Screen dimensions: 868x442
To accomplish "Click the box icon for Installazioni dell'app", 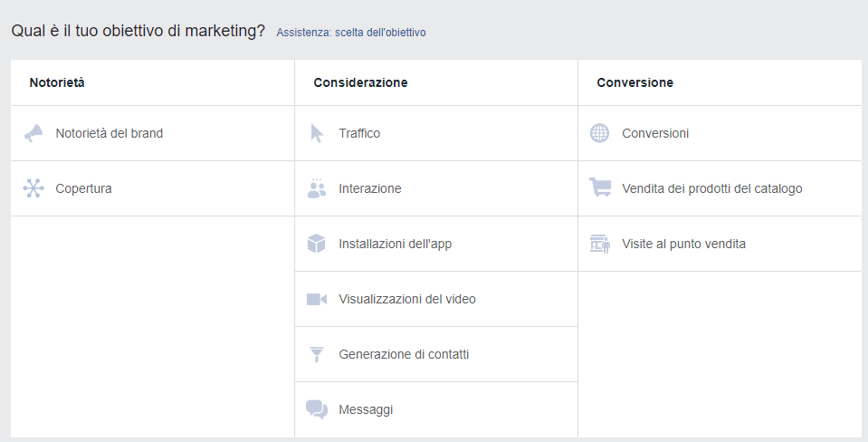I will [x=316, y=244].
